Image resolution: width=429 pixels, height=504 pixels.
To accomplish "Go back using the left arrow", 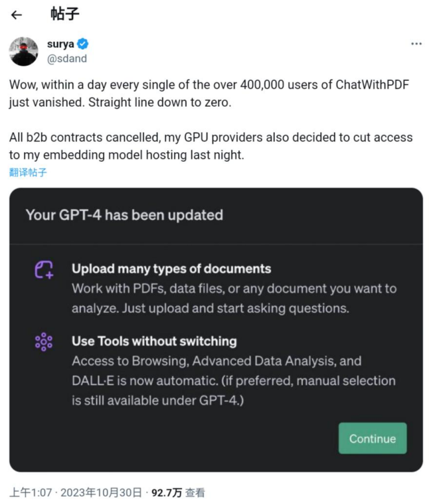I will (17, 15).
